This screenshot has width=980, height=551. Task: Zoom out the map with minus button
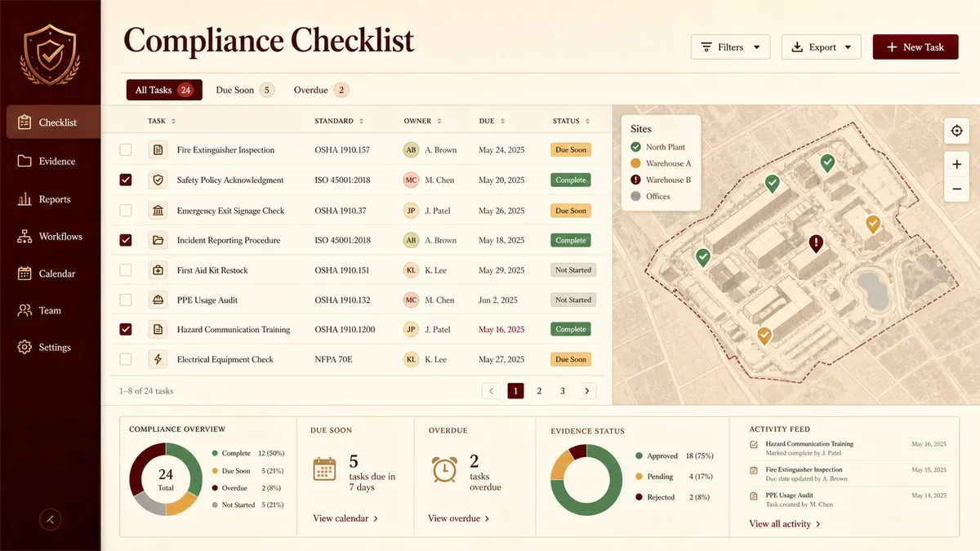coord(956,189)
